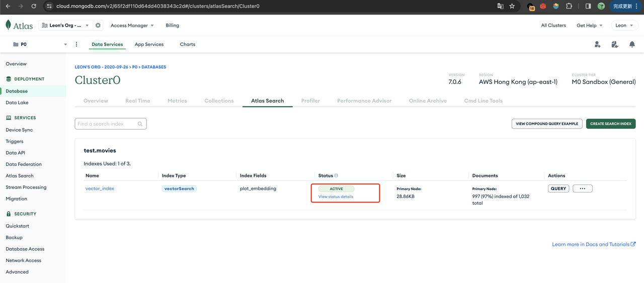Open the App Services tab
Screen dimensions: 644x283
pos(149,44)
